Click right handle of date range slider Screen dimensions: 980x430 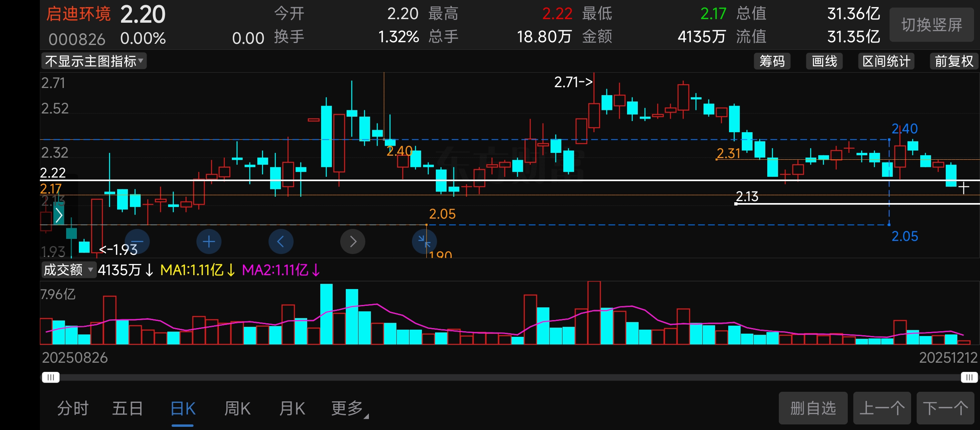click(969, 377)
